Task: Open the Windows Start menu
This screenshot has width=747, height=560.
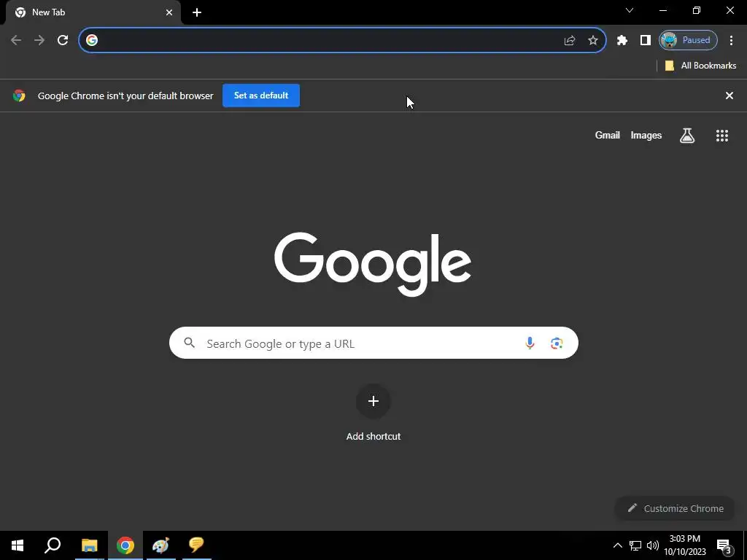Action: coord(18,545)
